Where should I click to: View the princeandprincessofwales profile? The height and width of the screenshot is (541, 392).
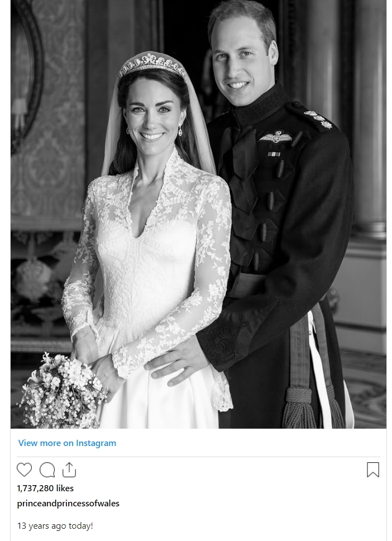[x=68, y=504]
